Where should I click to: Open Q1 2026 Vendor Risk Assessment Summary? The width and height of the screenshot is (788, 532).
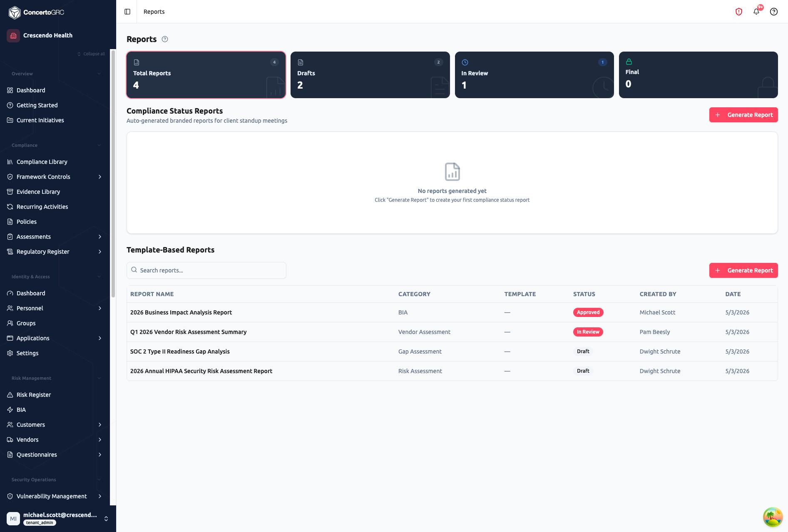188,332
